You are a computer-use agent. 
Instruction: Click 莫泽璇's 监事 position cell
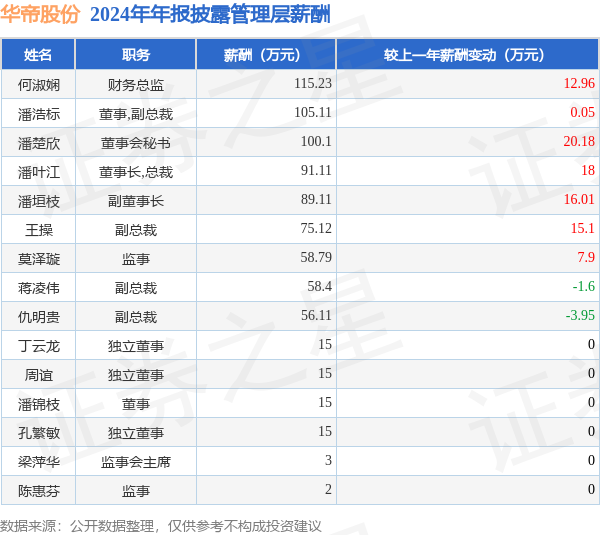click(136, 259)
